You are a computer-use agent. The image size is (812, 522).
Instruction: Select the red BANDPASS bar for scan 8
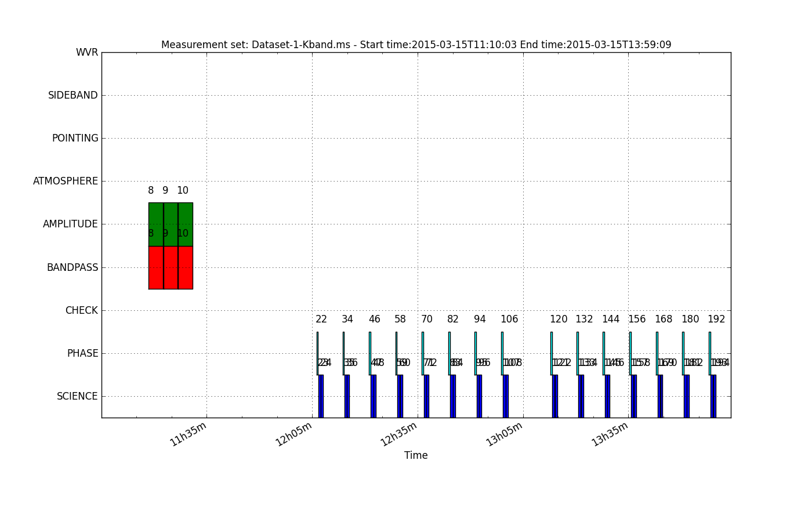(x=156, y=267)
